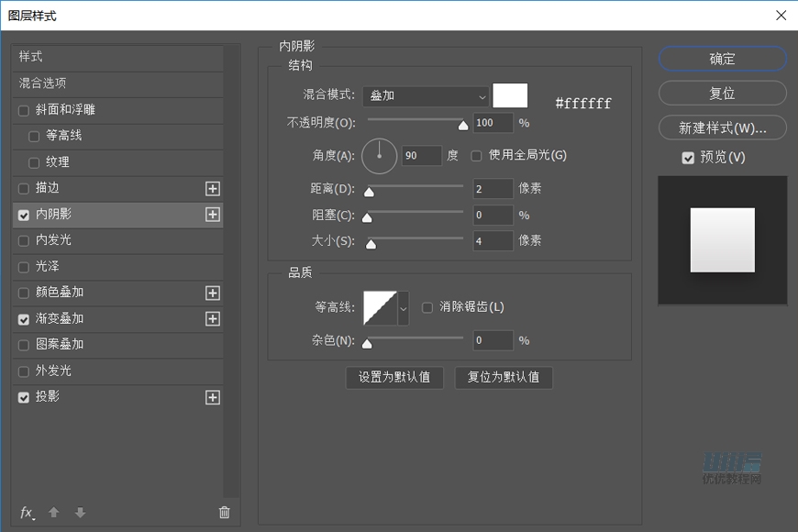798x532 pixels.
Task: Click the up arrow beside the fx icon
Action: click(x=53, y=513)
